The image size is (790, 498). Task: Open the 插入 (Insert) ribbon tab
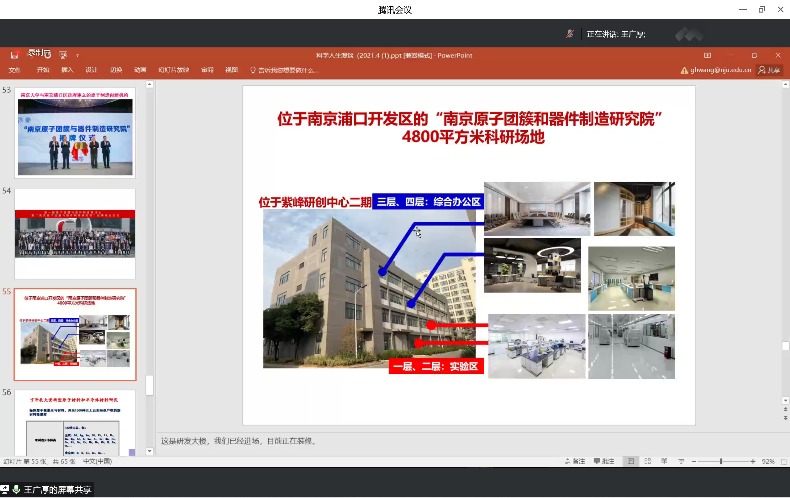(67, 70)
